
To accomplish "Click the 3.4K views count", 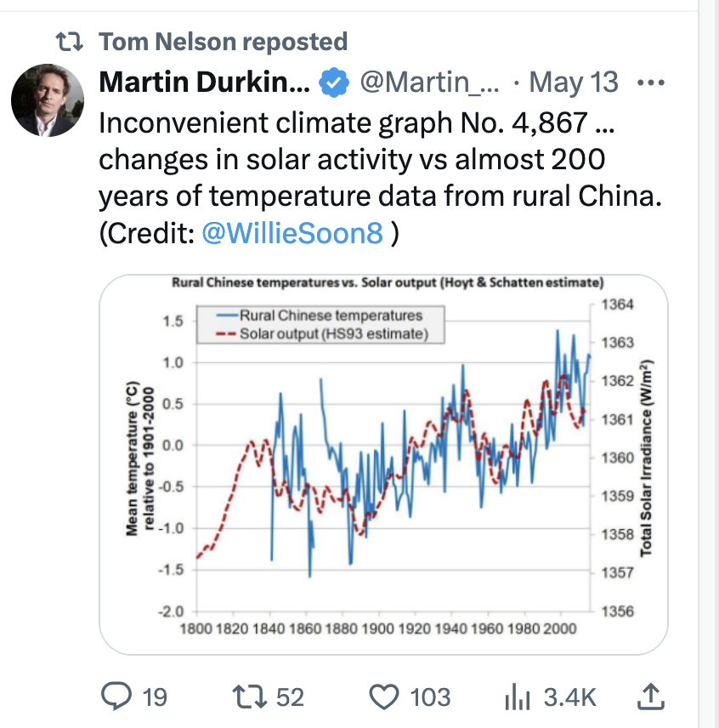I will click(x=569, y=697).
